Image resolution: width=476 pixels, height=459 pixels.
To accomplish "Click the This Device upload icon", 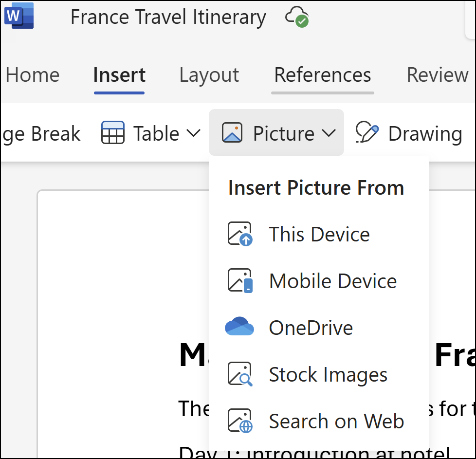I will (239, 234).
